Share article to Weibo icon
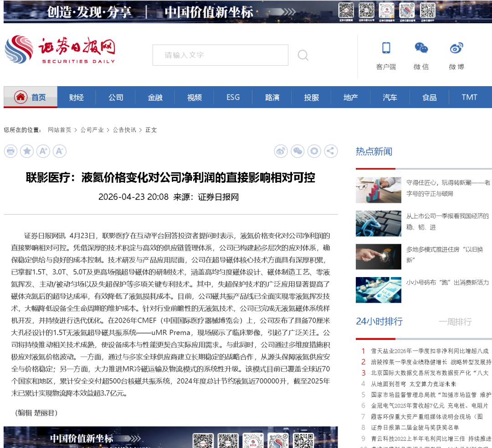Viewport: 492px width, 448px height. click(x=281, y=151)
